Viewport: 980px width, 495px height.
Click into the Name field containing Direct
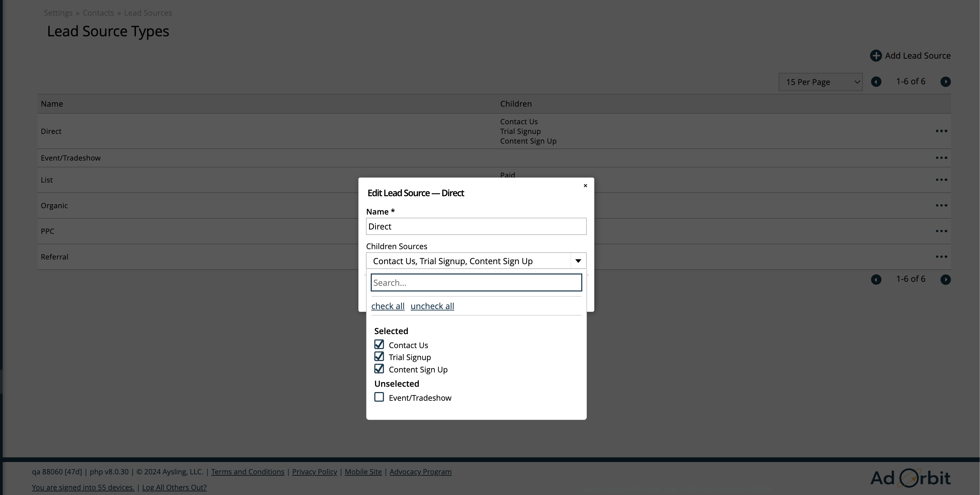pyautogui.click(x=476, y=227)
